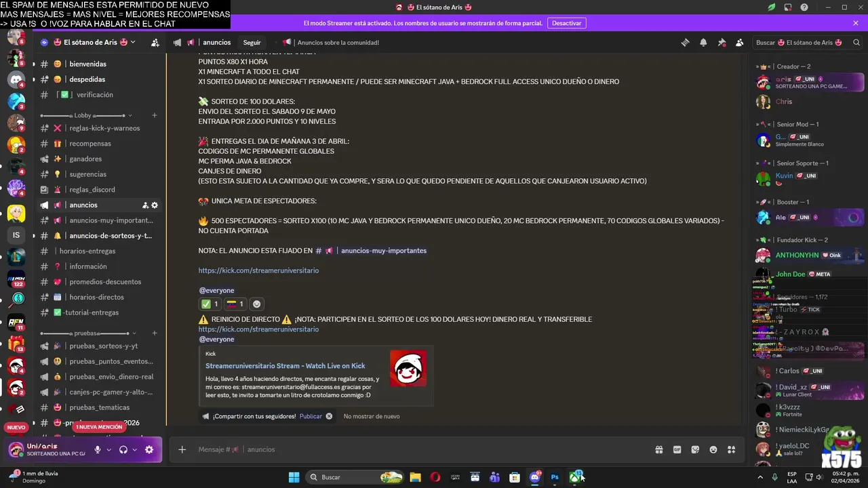Viewport: 868px width, 488px height.
Task: Open the IS server icon
Action: 16,235
